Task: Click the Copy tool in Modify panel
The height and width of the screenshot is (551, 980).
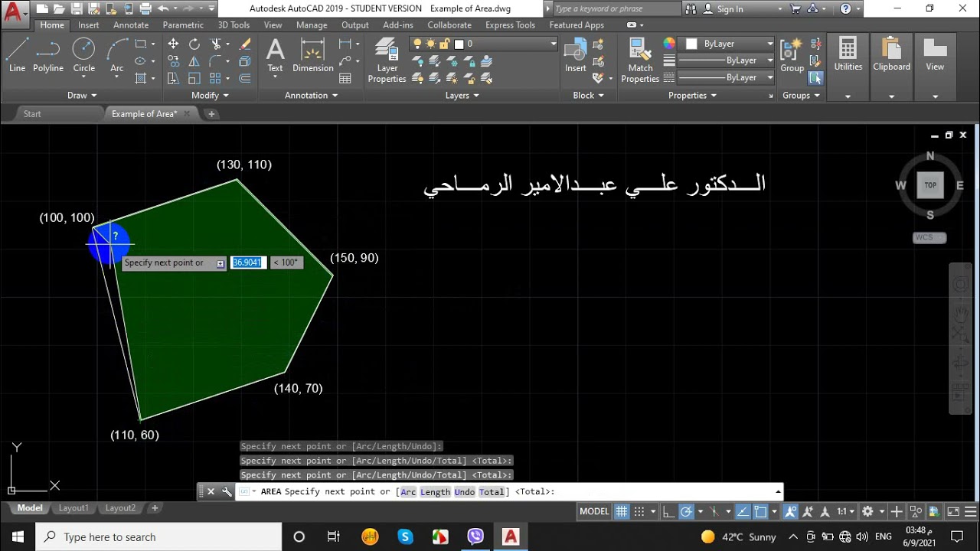Action: 173,61
